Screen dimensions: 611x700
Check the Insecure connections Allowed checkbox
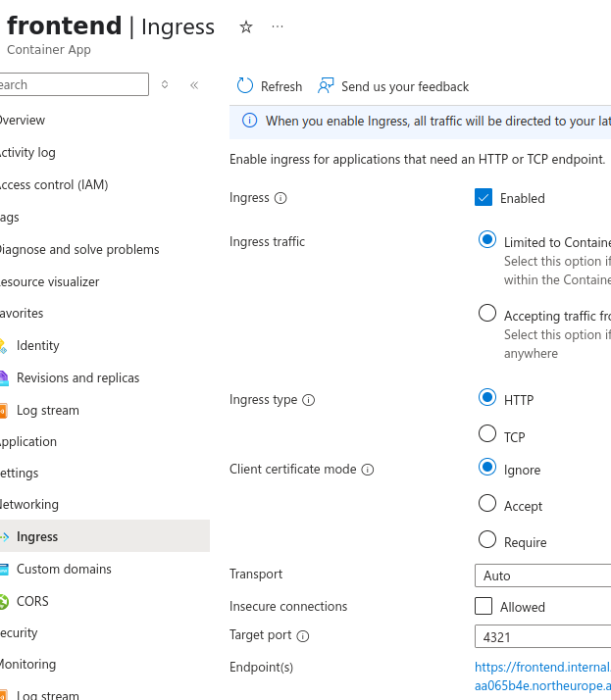click(484, 606)
